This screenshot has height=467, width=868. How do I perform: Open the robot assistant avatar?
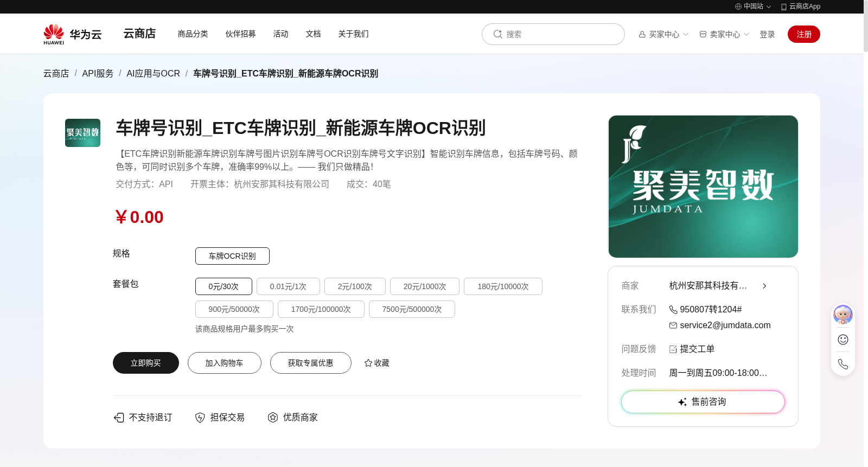point(843,315)
